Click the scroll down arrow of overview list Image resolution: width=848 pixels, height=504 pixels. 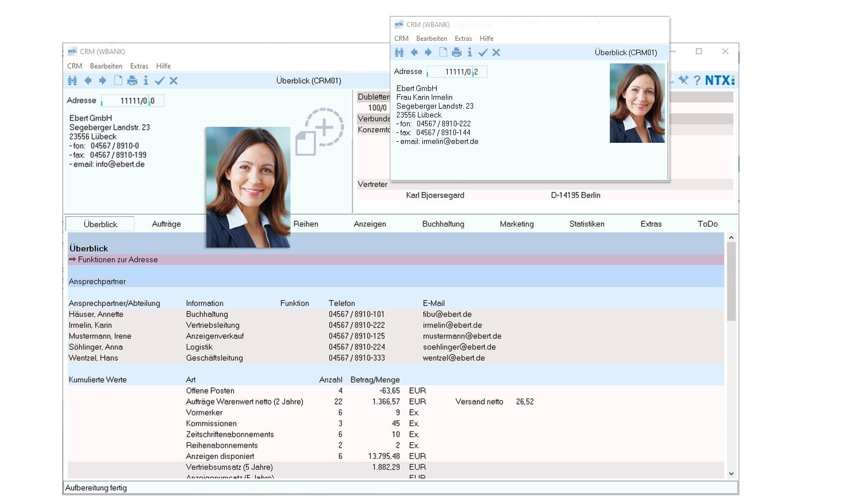pos(731,474)
